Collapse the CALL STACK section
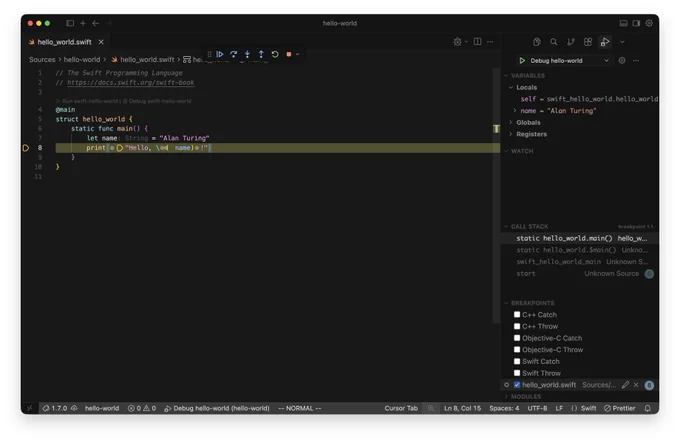This screenshot has width=680, height=442. click(506, 226)
